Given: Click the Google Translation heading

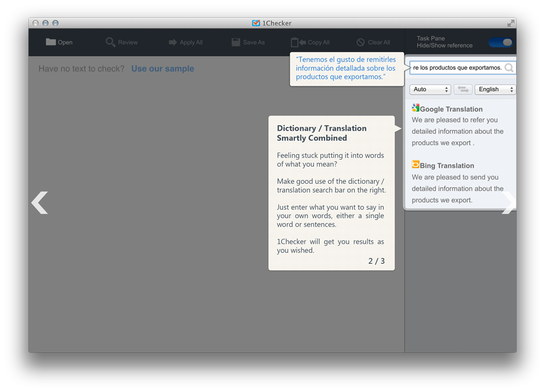Looking at the screenshot, I should click(451, 109).
